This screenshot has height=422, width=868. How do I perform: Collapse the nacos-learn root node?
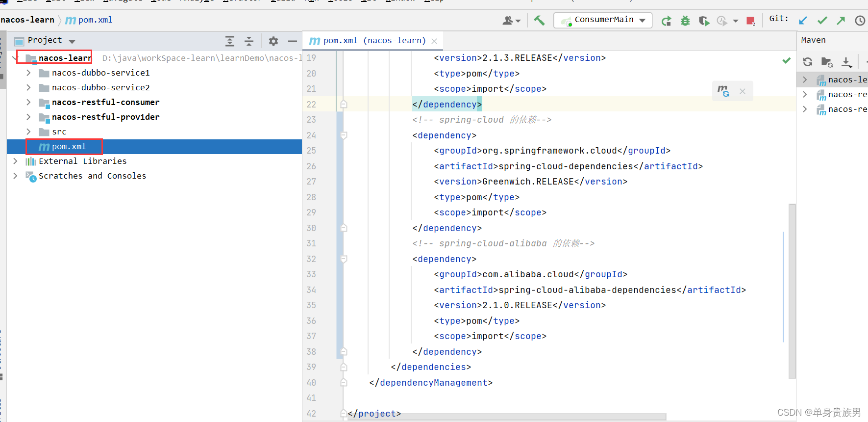tap(14, 58)
